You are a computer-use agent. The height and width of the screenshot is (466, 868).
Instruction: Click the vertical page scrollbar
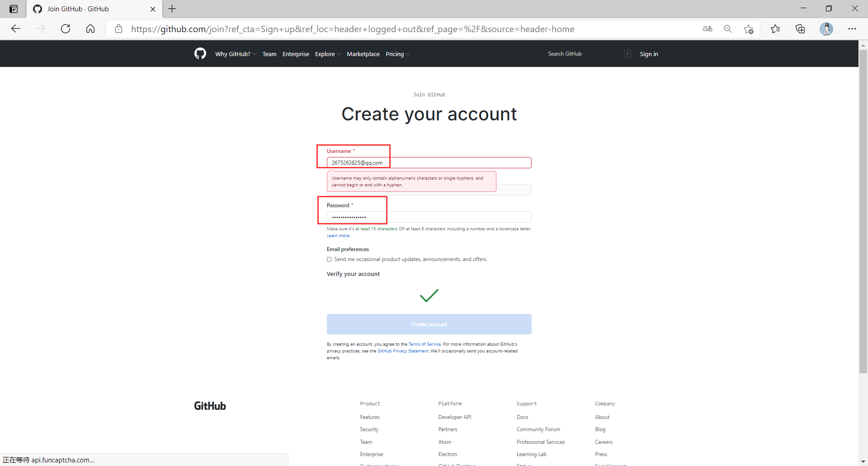[863, 211]
